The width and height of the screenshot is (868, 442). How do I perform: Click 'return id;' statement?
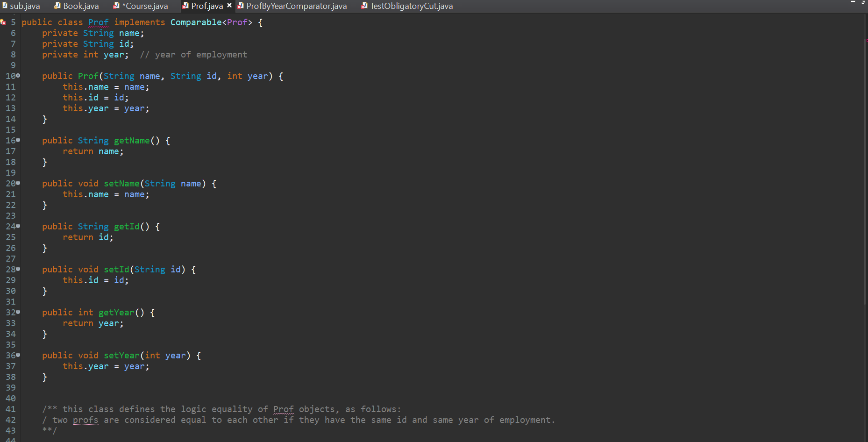point(88,237)
